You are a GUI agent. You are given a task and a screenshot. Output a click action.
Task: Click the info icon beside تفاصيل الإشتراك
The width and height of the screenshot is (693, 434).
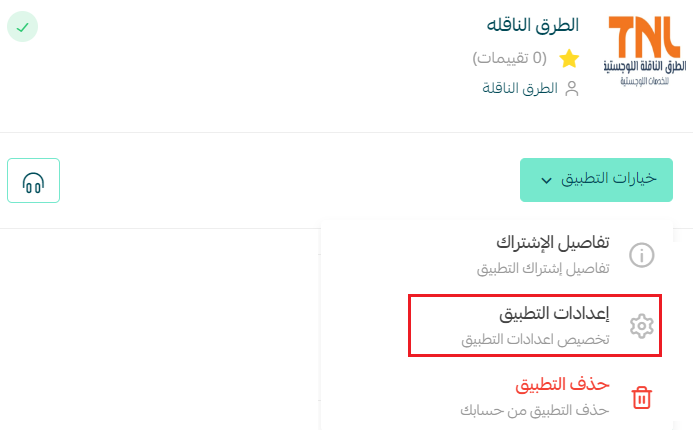point(641,255)
